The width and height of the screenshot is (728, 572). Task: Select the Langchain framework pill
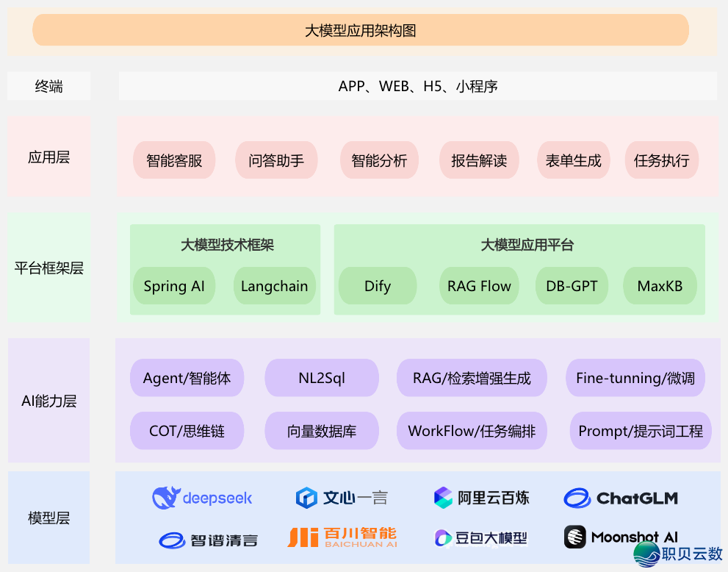(x=275, y=287)
